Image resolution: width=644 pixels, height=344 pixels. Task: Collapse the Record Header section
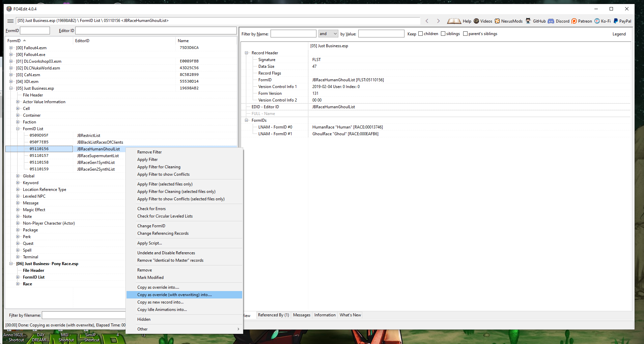pyautogui.click(x=247, y=53)
